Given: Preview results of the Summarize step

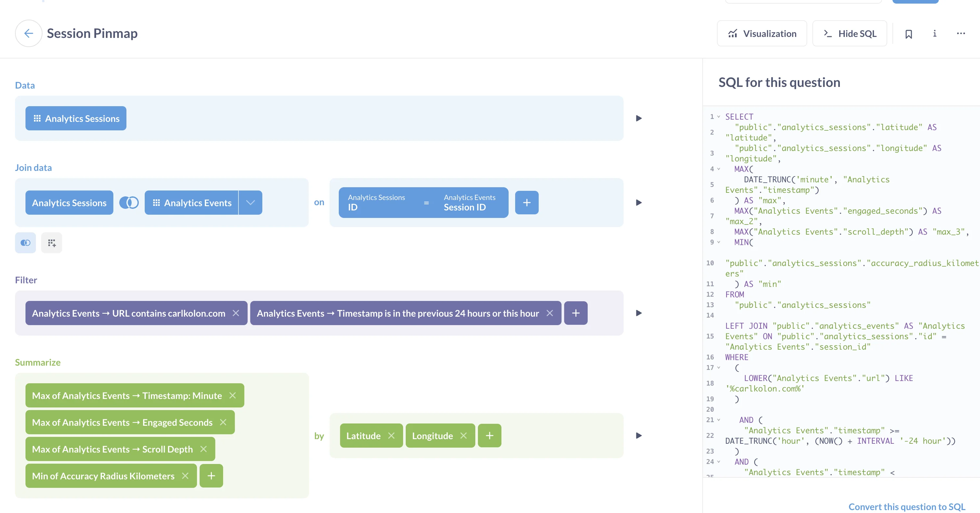Looking at the screenshot, I should coord(638,436).
